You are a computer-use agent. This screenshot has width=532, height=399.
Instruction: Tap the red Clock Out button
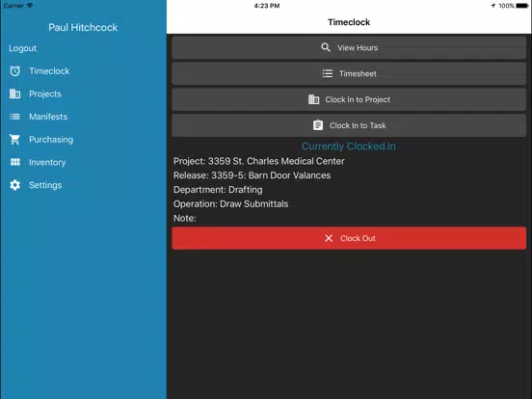coord(349,238)
